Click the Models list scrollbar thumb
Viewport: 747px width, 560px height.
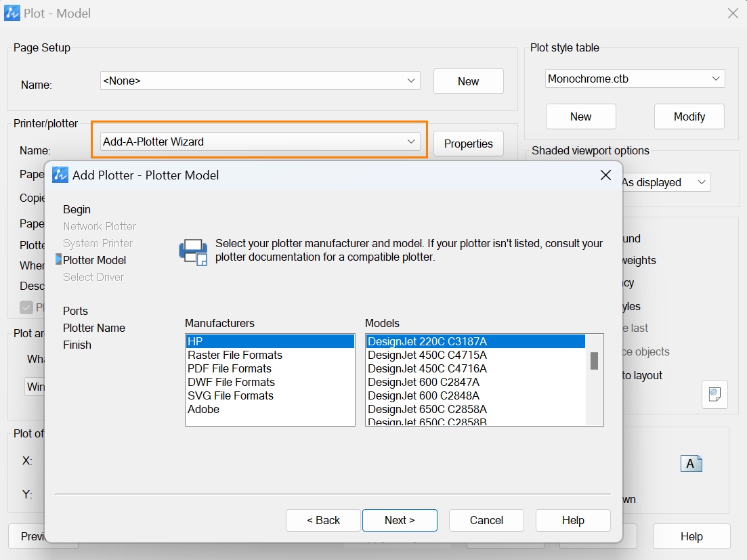click(594, 361)
